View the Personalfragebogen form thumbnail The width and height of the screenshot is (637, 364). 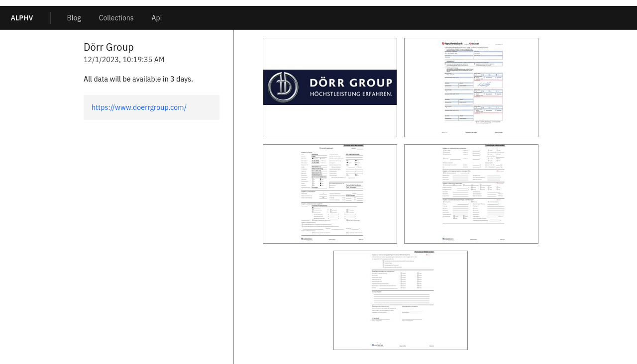point(330,194)
